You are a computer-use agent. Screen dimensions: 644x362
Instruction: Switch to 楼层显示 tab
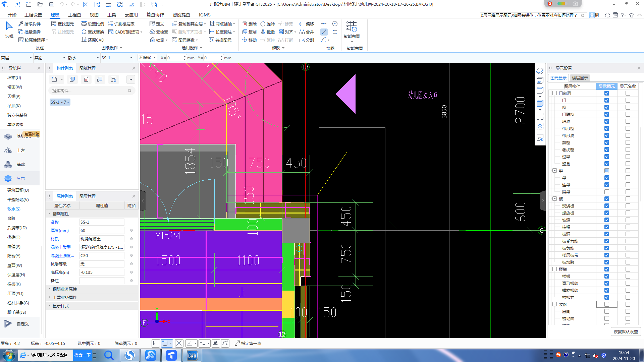(580, 78)
